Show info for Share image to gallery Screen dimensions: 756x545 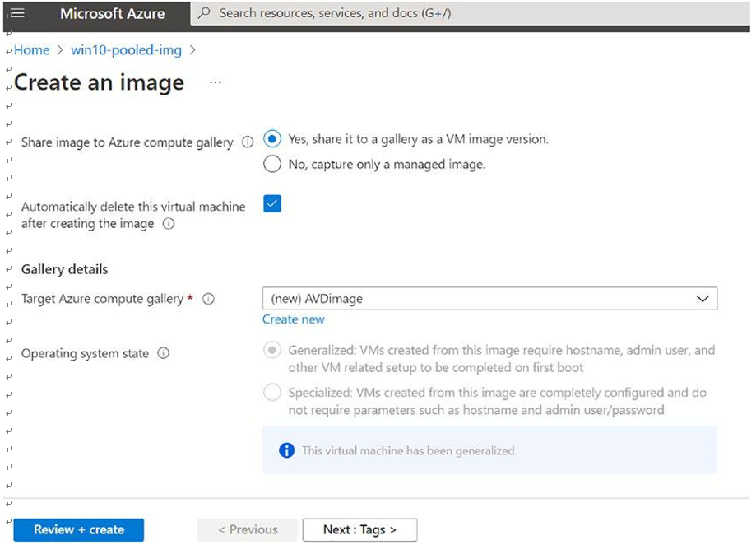pos(248,142)
